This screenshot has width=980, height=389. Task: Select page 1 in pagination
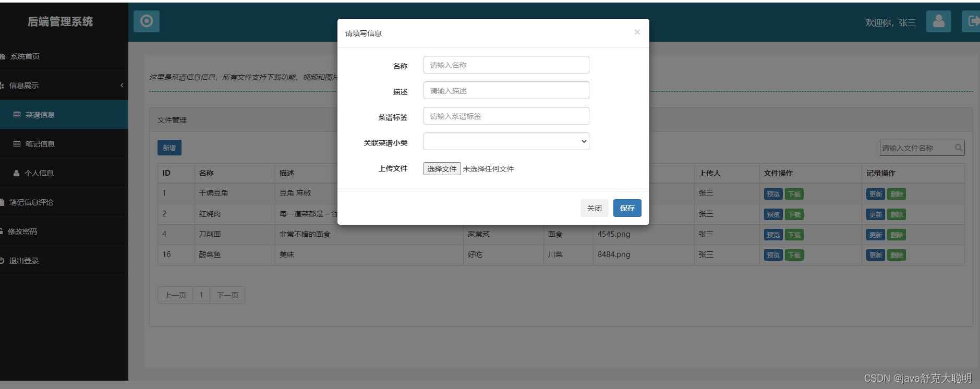(x=201, y=295)
